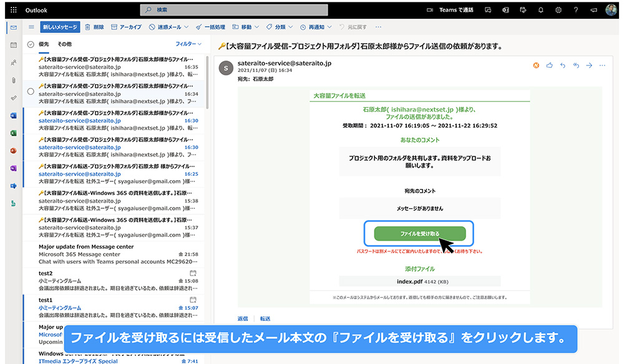Launch Yammer from the sidebar

click(14, 186)
